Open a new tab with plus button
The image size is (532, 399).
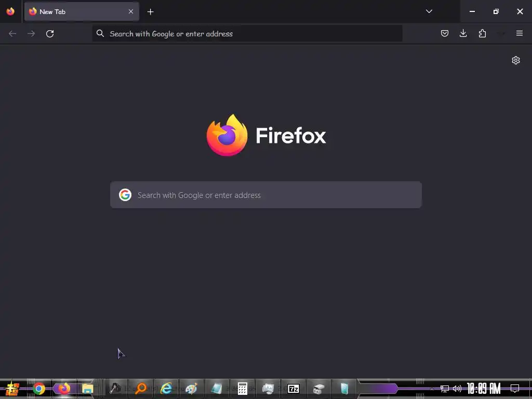(150, 12)
